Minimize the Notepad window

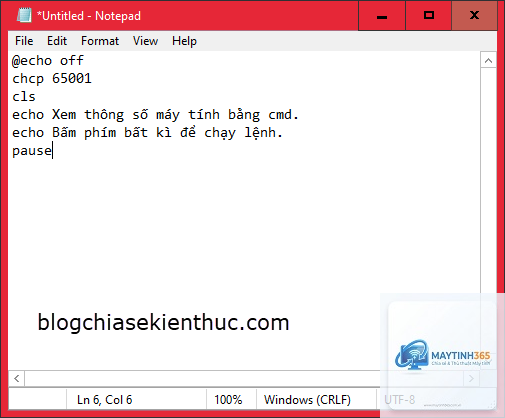pyautogui.click(x=382, y=16)
